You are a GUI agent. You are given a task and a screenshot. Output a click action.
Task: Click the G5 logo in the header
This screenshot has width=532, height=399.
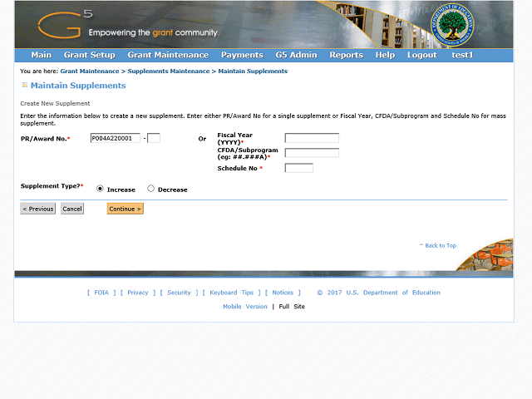(65, 23)
